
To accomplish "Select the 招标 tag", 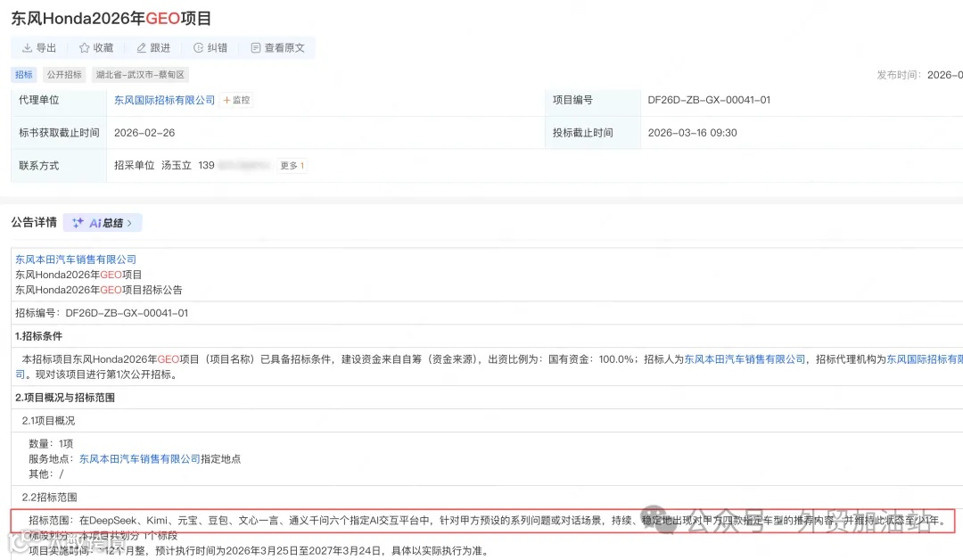I will tap(24, 75).
